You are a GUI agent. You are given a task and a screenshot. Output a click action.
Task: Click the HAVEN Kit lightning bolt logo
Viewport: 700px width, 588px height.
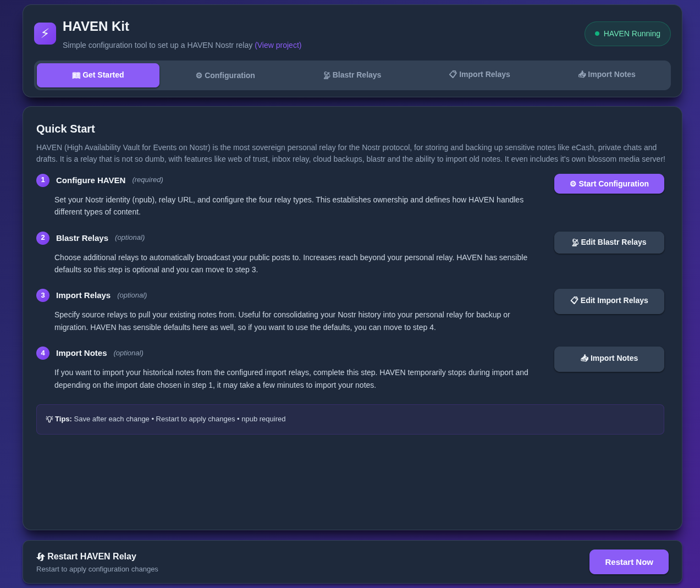click(x=45, y=34)
